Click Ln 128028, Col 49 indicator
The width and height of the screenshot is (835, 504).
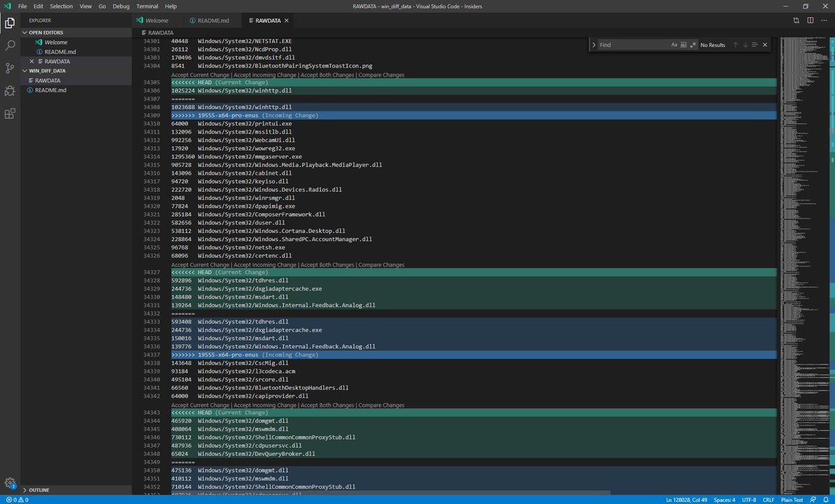(685, 499)
